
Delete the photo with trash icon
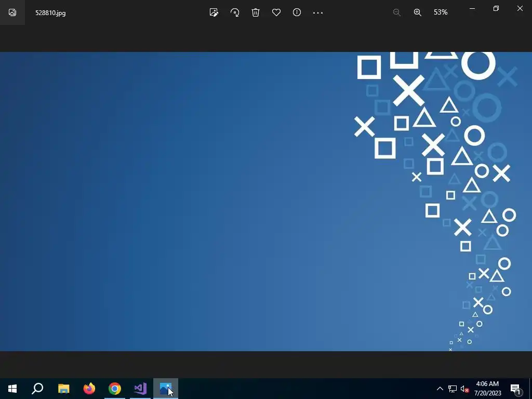(256, 12)
